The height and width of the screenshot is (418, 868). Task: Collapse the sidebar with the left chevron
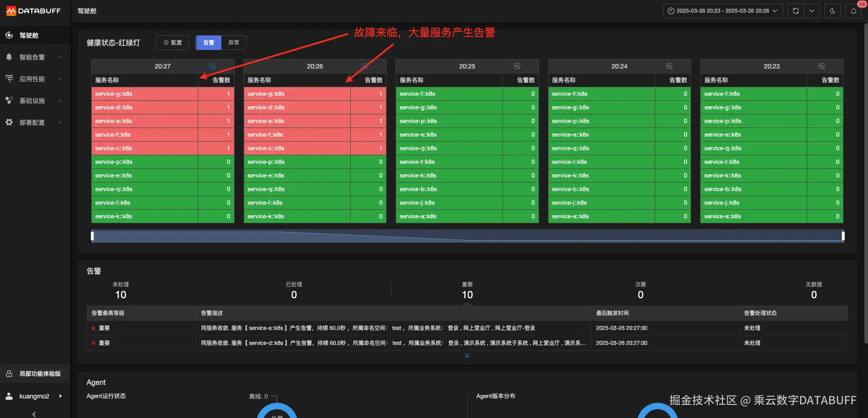coord(34,414)
